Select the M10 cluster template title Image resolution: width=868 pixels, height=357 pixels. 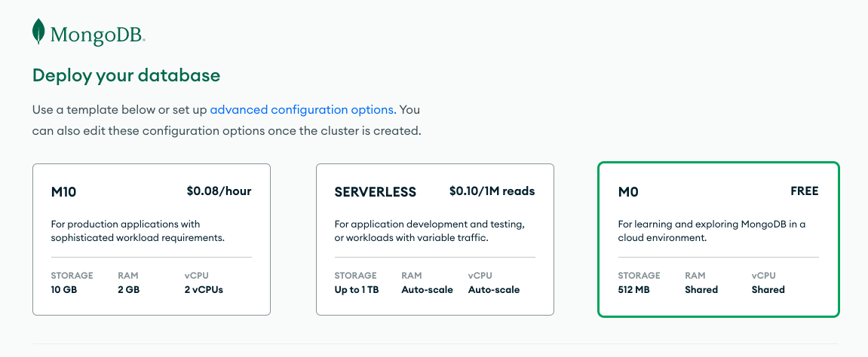tap(63, 192)
